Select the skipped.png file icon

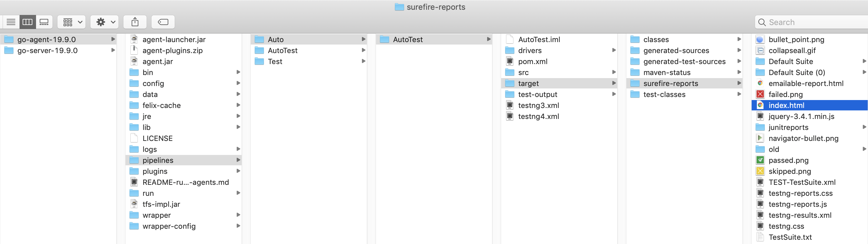click(x=760, y=171)
